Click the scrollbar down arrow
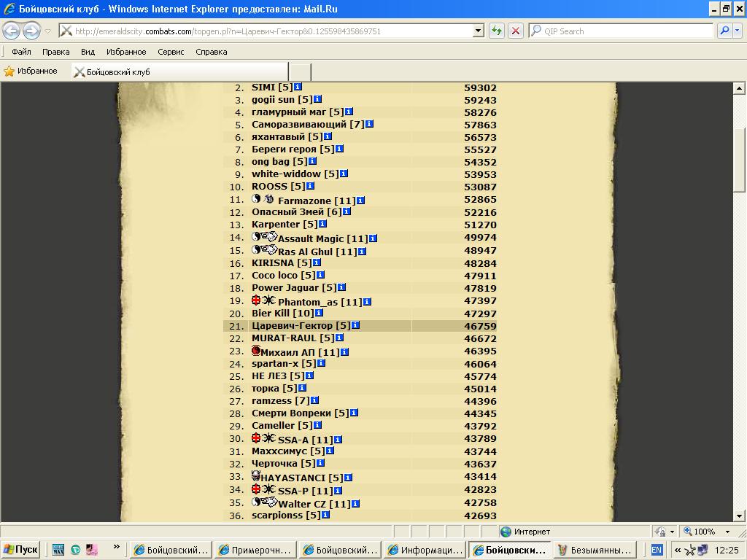The width and height of the screenshot is (747, 560). click(x=739, y=516)
